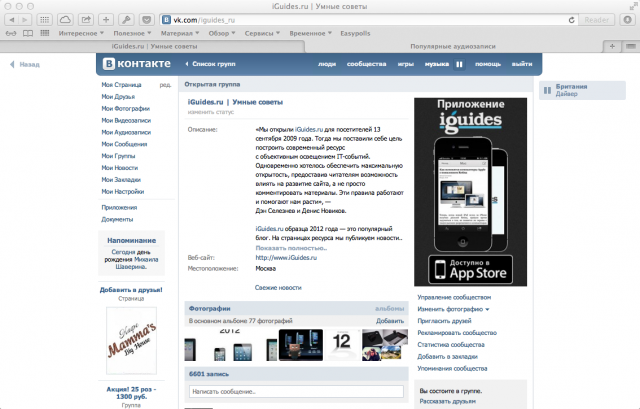This screenshot has height=409, width=640.
Task: Open Временное bookmarks folder
Action: 311,33
